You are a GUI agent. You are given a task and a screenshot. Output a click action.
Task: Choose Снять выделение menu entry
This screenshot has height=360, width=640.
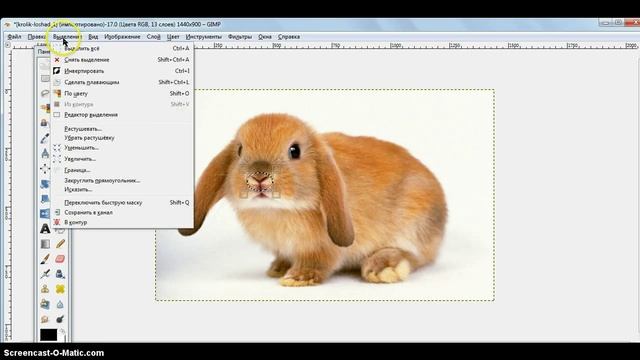(x=122, y=60)
